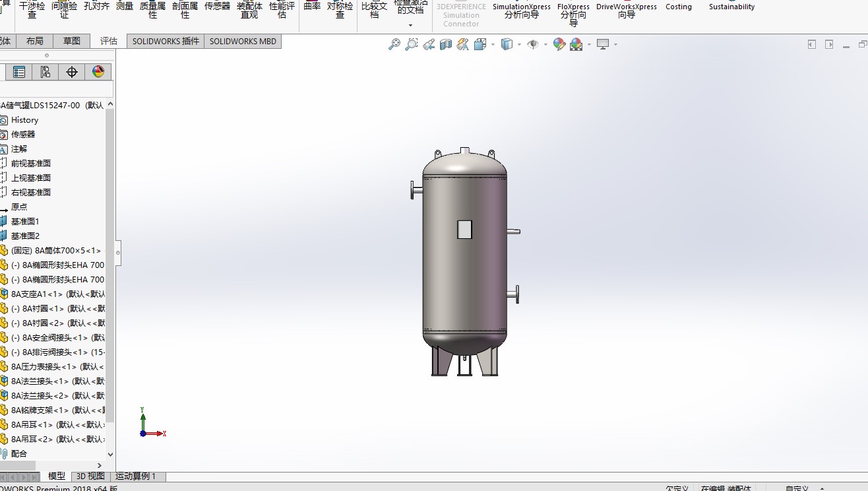This screenshot has height=491, width=868.
Task: Select 前视基准面 in the feature tree
Action: (31, 164)
